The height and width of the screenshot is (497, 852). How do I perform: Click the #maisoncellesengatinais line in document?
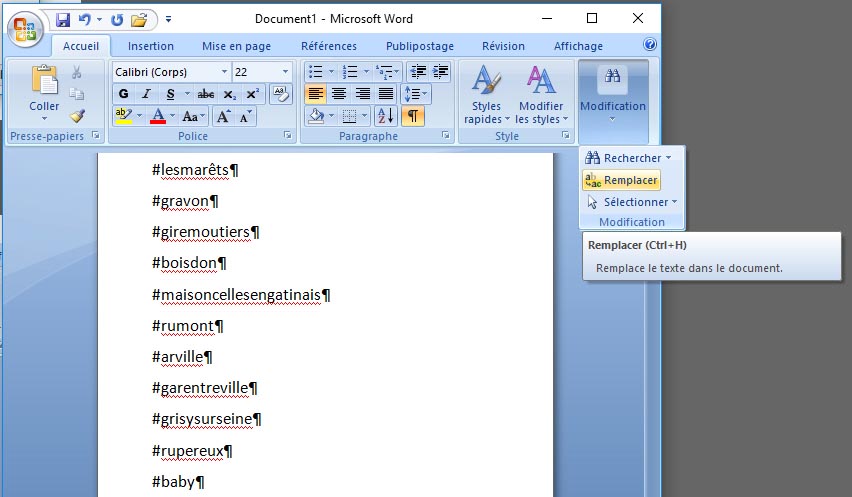[x=241, y=295]
